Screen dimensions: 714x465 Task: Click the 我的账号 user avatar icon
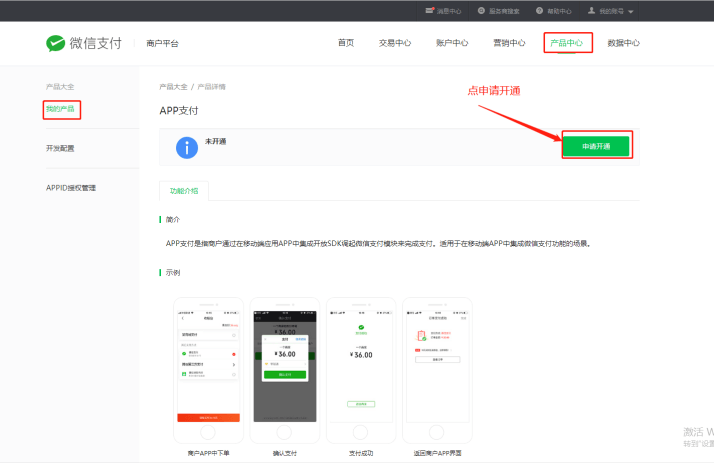[592, 10]
